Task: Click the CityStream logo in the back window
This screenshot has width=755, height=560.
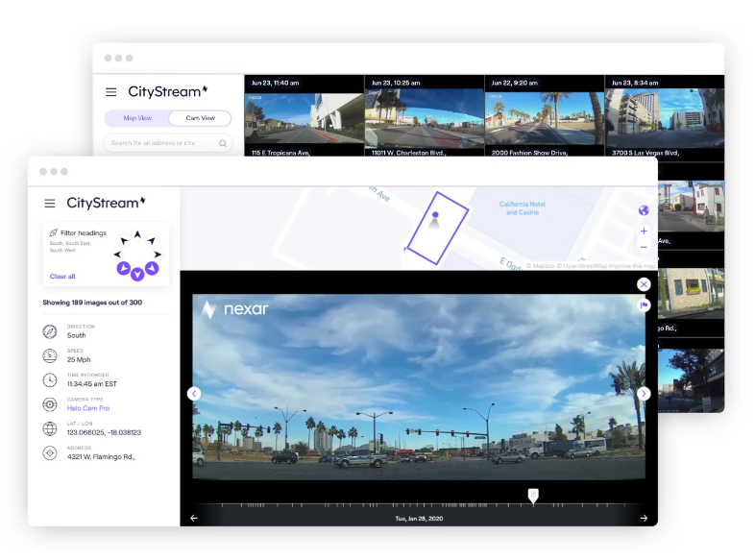Action: pos(167,91)
